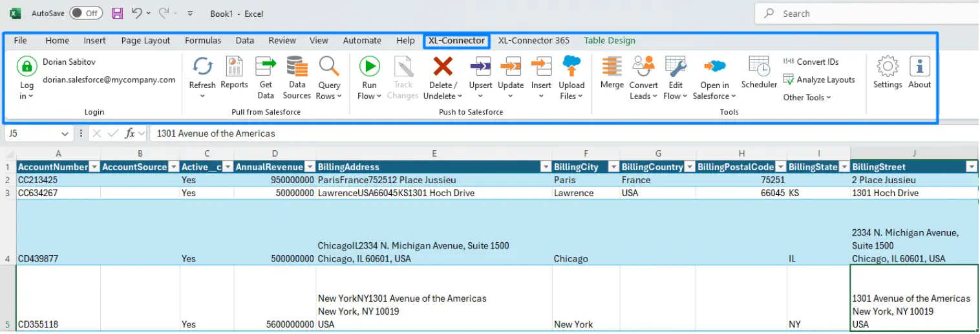The image size is (980, 334).
Task: Open the File menu
Action: 21,40
